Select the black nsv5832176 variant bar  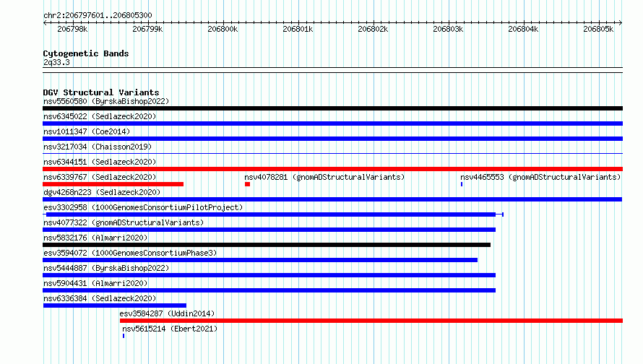pyautogui.click(x=267, y=245)
